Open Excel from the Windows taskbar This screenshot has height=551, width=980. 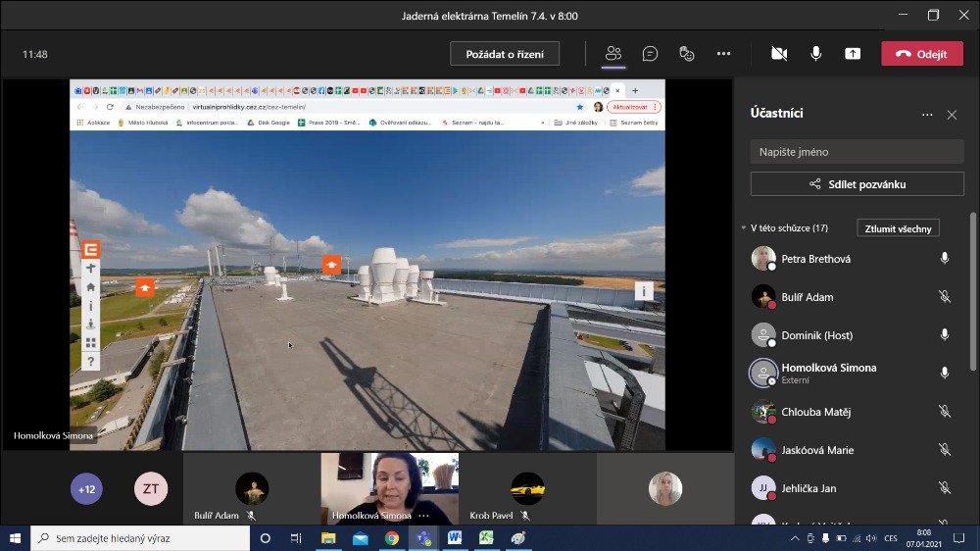[486, 538]
